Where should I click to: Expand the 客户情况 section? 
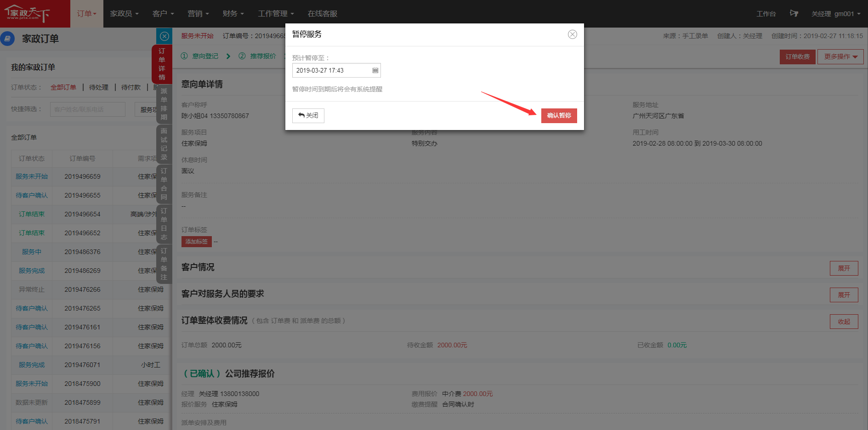(844, 268)
